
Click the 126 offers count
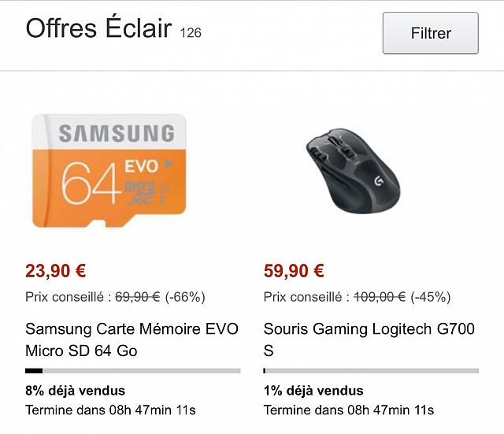coord(191,33)
